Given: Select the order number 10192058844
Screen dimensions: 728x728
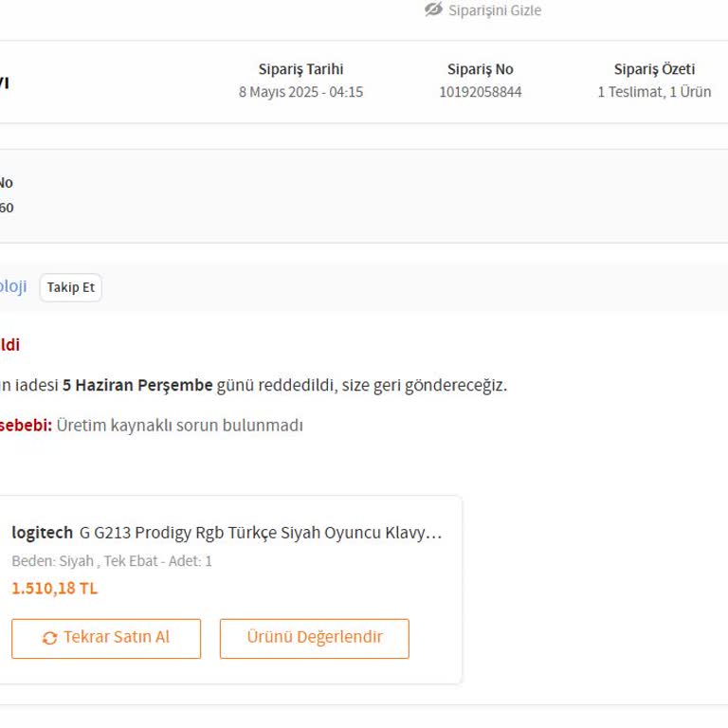Looking at the screenshot, I should coord(480,92).
